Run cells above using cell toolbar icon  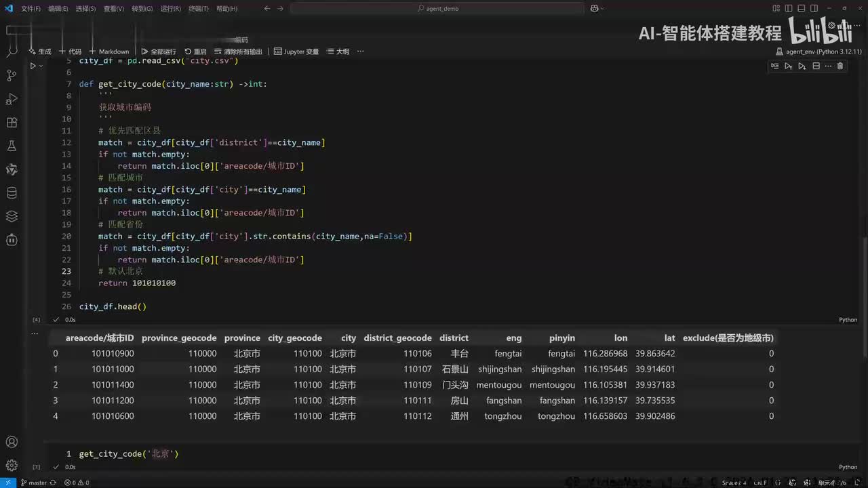click(x=788, y=66)
